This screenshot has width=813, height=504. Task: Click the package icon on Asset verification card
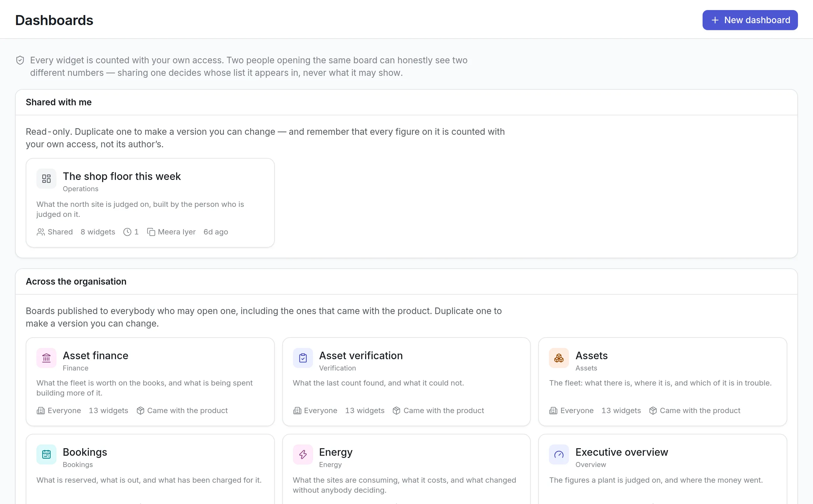396,411
